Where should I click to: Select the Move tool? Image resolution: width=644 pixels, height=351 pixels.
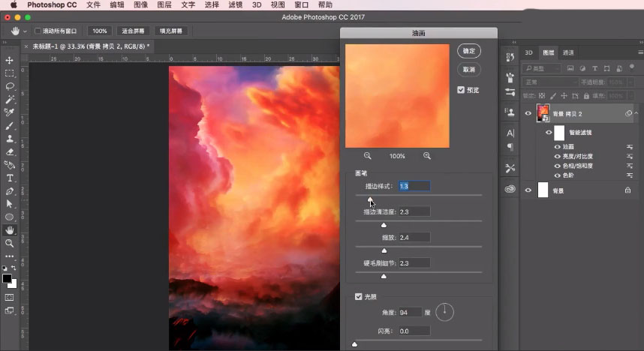[10, 60]
